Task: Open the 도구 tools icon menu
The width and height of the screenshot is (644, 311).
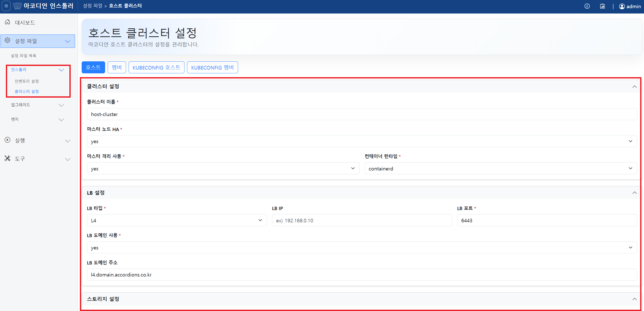Action: (x=7, y=158)
